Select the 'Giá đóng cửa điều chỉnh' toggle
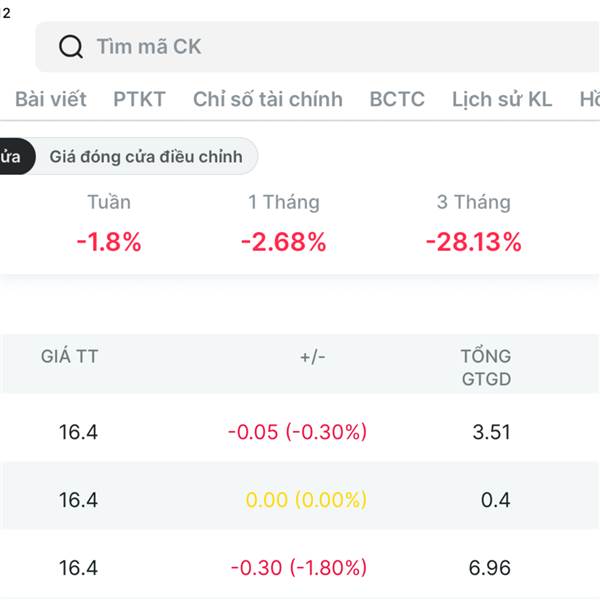The width and height of the screenshot is (600, 600). click(x=146, y=157)
